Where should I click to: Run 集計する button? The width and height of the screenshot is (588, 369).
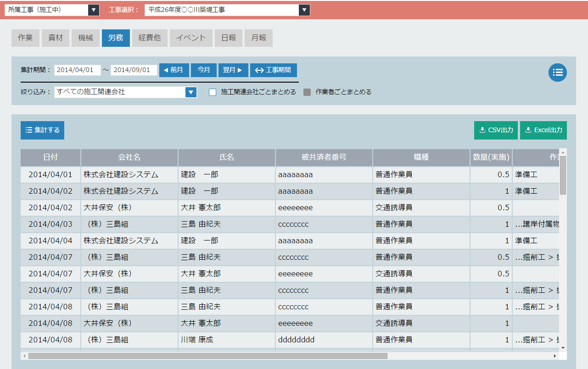(42, 130)
